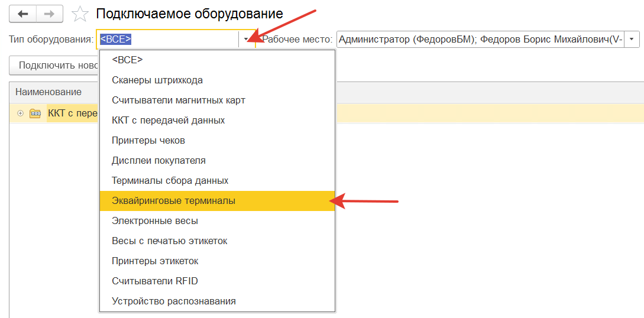
Task: Select <ВСЕ> in the dropdown list
Action: (217, 60)
